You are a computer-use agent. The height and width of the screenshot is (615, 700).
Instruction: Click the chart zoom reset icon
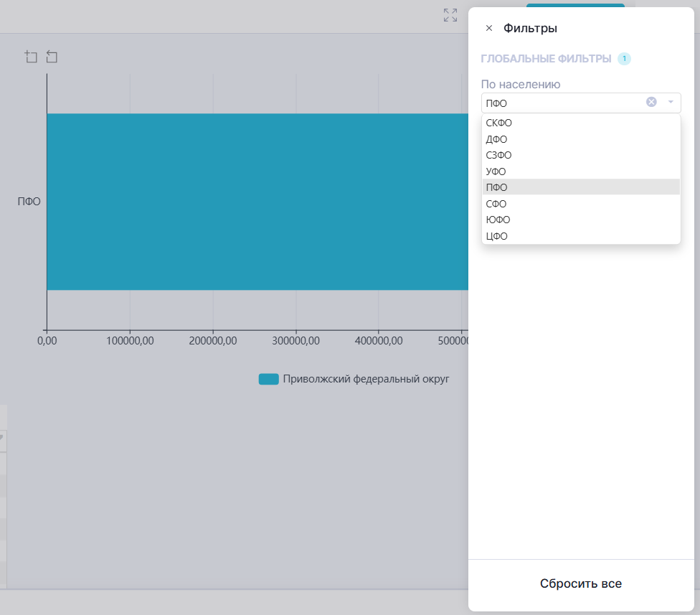coord(52,57)
